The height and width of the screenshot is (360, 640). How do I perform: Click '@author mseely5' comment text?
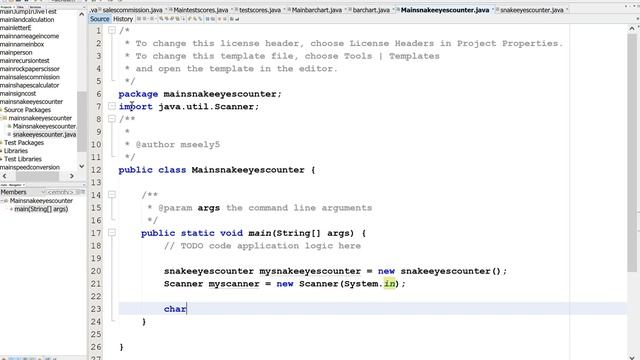click(178, 144)
